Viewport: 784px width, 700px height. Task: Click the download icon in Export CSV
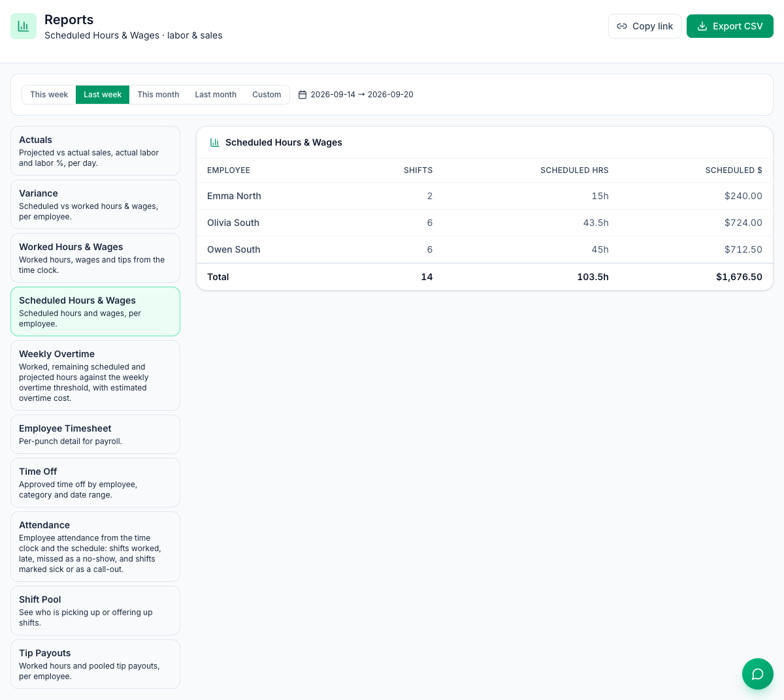(x=702, y=26)
